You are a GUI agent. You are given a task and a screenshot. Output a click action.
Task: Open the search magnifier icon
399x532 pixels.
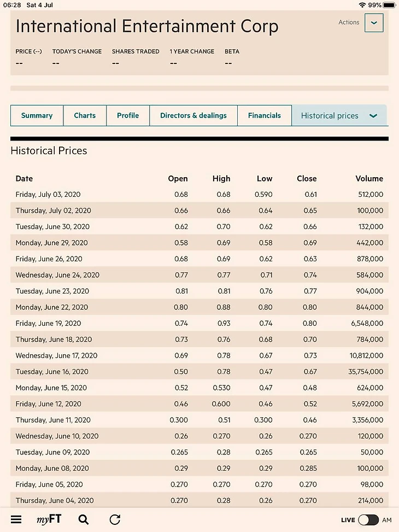tap(84, 519)
